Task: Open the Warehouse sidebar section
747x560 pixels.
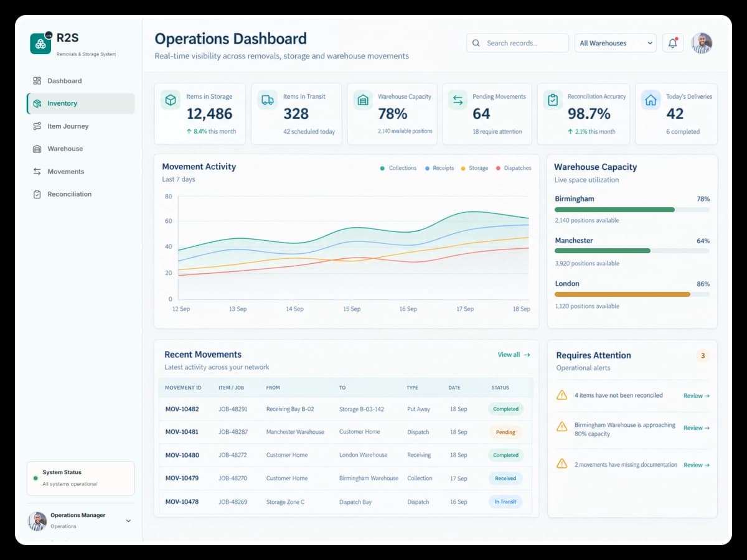Action: click(x=81, y=149)
